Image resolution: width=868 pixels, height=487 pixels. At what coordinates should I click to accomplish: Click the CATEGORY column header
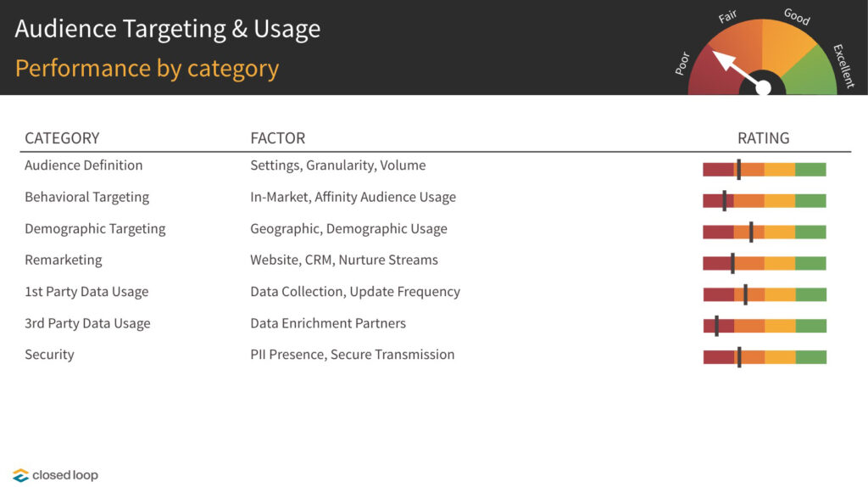[62, 138]
